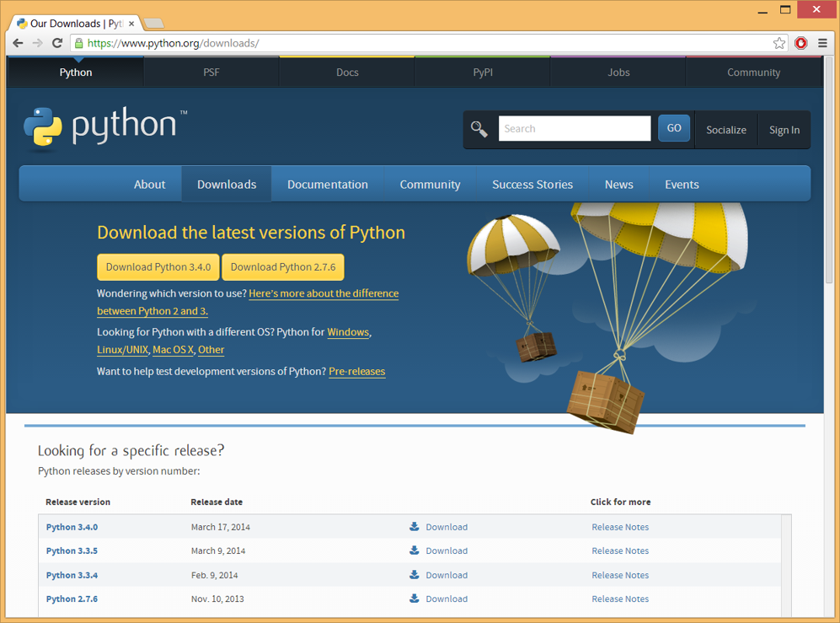Maximize the browser window
Image resolution: width=840 pixels, height=623 pixels.
tap(785, 9)
